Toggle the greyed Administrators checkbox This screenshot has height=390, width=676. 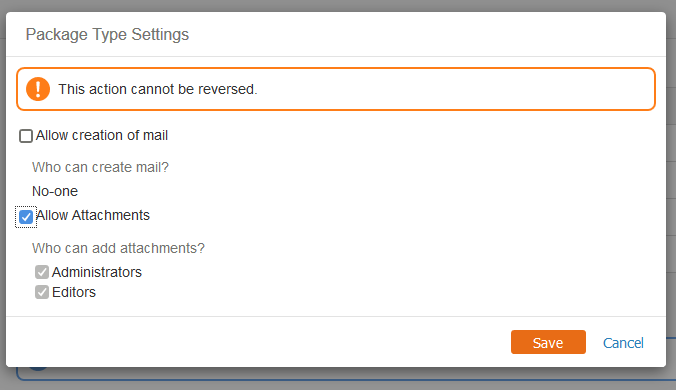click(42, 272)
